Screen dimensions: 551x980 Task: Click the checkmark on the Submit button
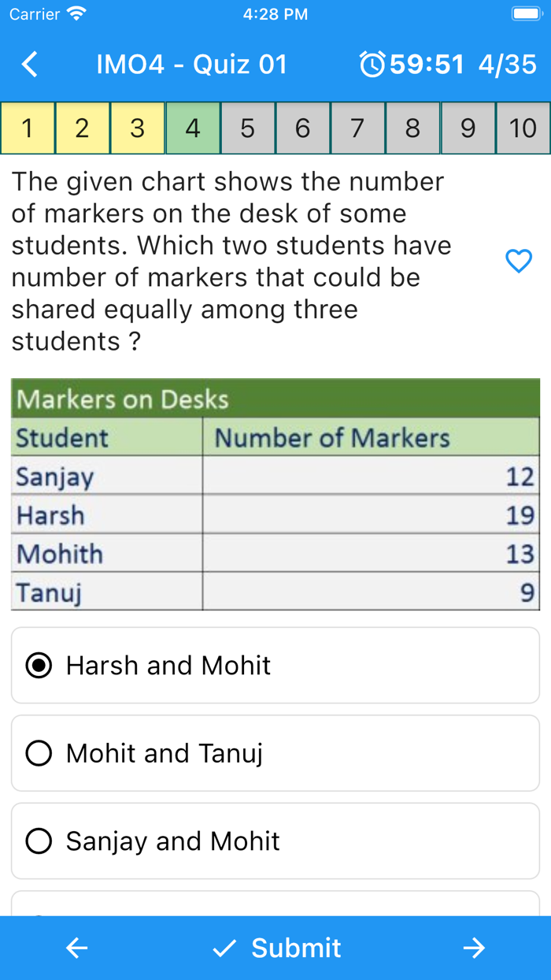[224, 948]
